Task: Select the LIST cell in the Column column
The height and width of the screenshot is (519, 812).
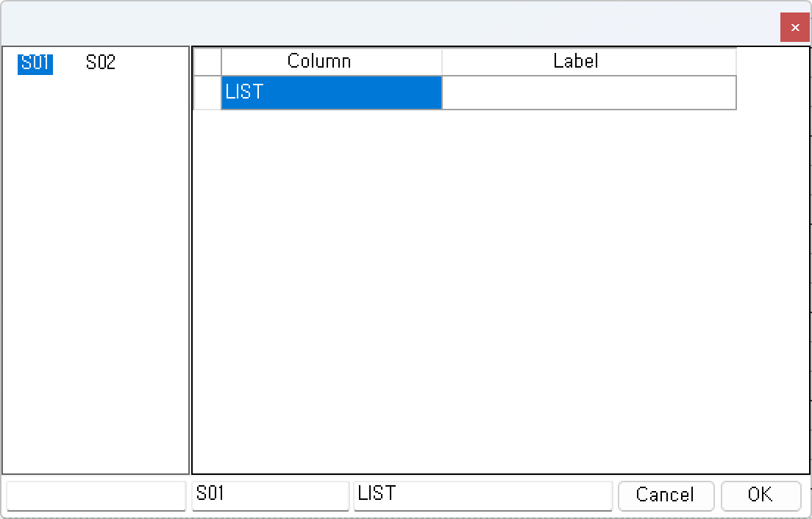Action: point(331,93)
